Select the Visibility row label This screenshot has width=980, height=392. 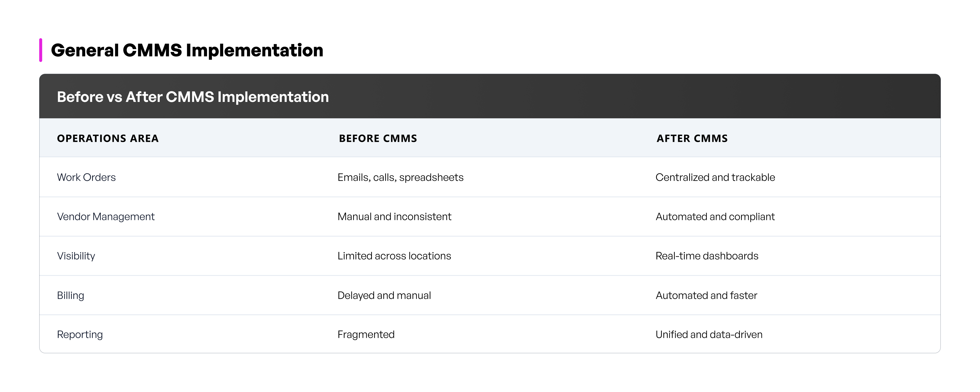(76, 256)
